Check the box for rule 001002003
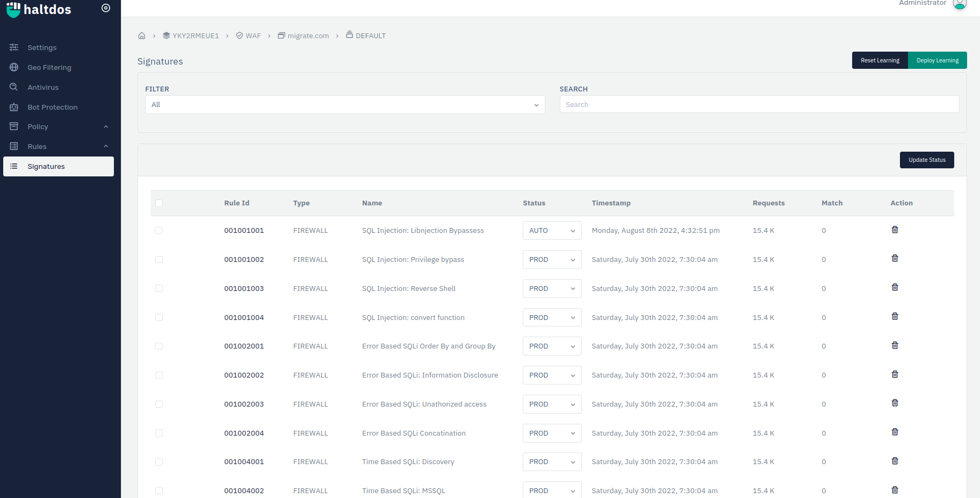The width and height of the screenshot is (980, 498). 159,404
